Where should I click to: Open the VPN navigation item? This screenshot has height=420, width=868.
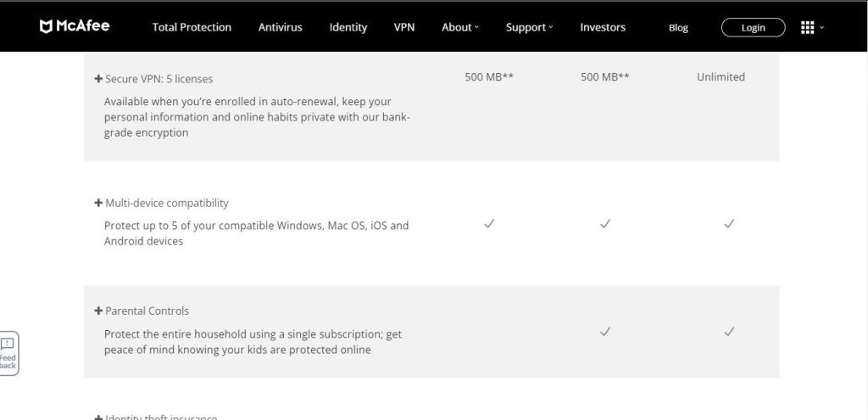pyautogui.click(x=404, y=27)
